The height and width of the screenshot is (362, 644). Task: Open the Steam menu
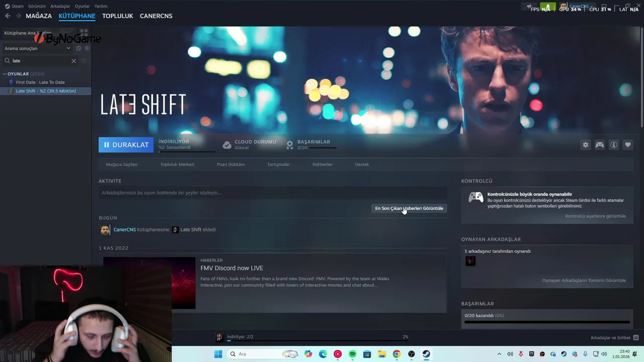(15, 6)
